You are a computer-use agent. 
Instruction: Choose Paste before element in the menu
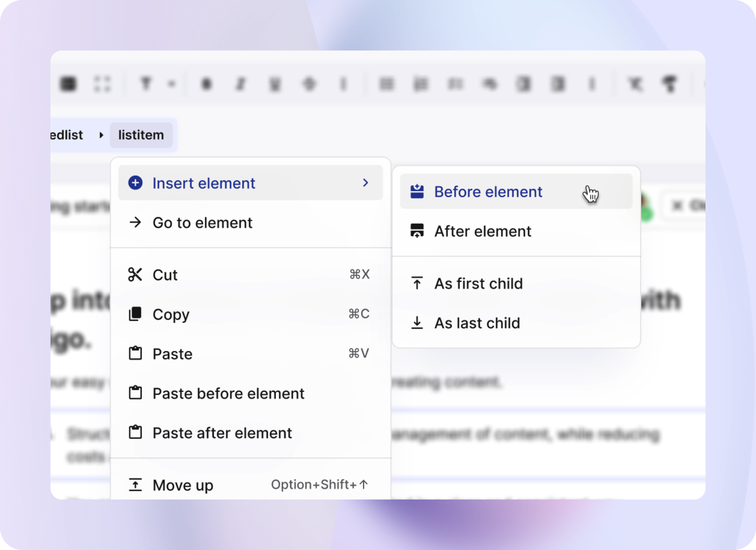[228, 393]
